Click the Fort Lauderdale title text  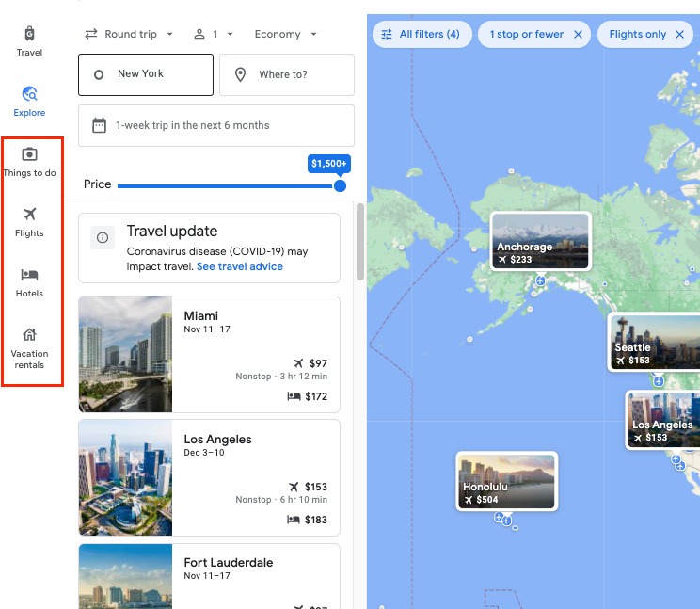tap(228, 562)
